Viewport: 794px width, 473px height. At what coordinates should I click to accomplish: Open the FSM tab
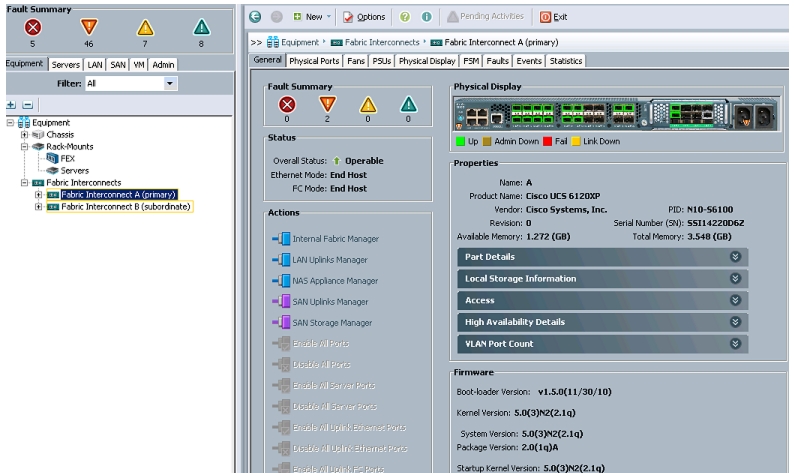471,61
